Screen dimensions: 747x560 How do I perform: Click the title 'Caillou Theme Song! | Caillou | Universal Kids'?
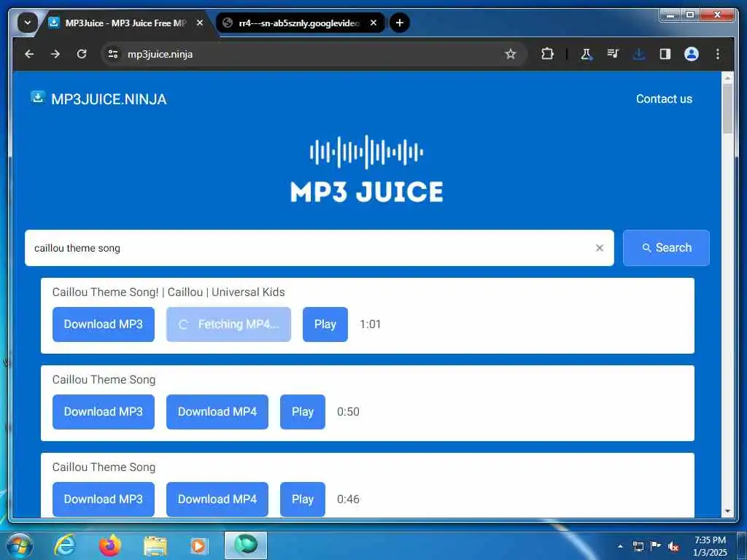169,292
